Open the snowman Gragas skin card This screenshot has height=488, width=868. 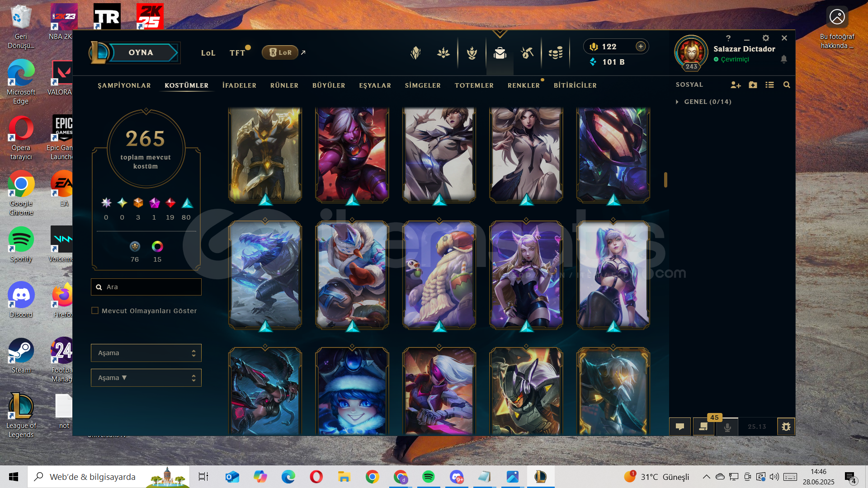[x=352, y=275]
